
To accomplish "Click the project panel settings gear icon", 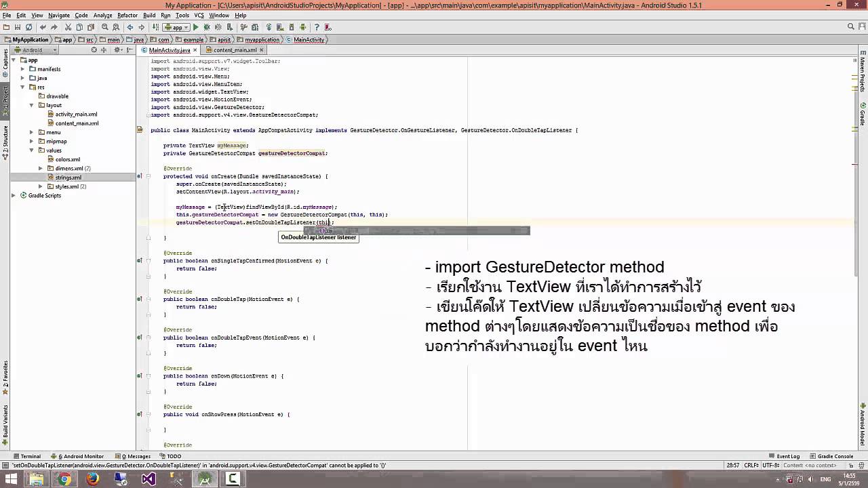I will [x=117, y=50].
